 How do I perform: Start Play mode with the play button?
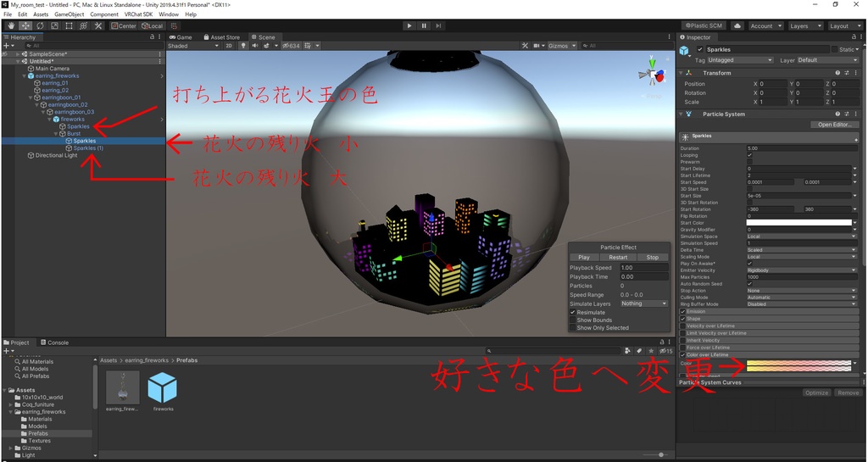pyautogui.click(x=409, y=26)
